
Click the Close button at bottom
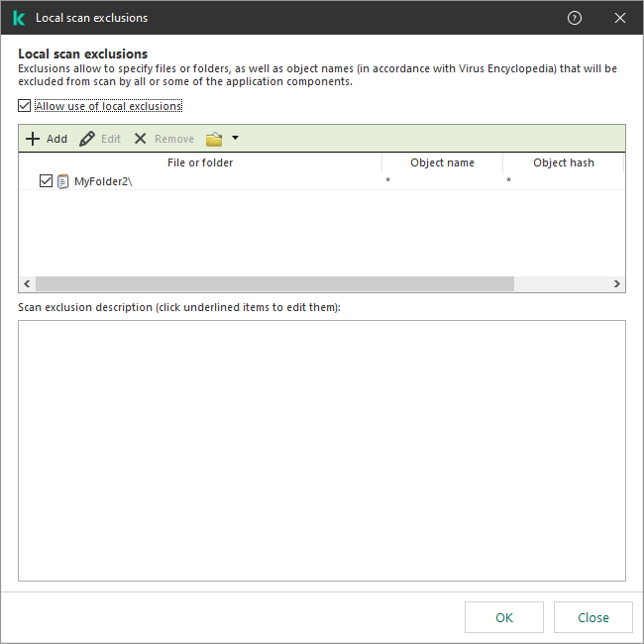click(x=593, y=617)
